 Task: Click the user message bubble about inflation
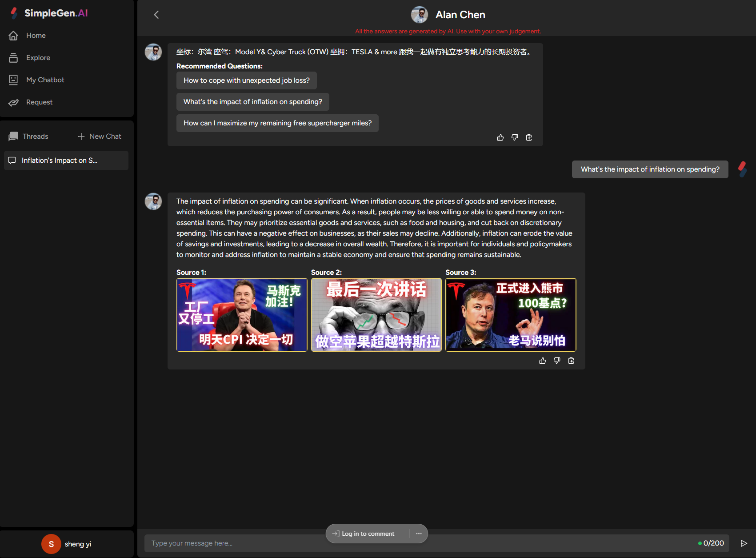(x=650, y=169)
